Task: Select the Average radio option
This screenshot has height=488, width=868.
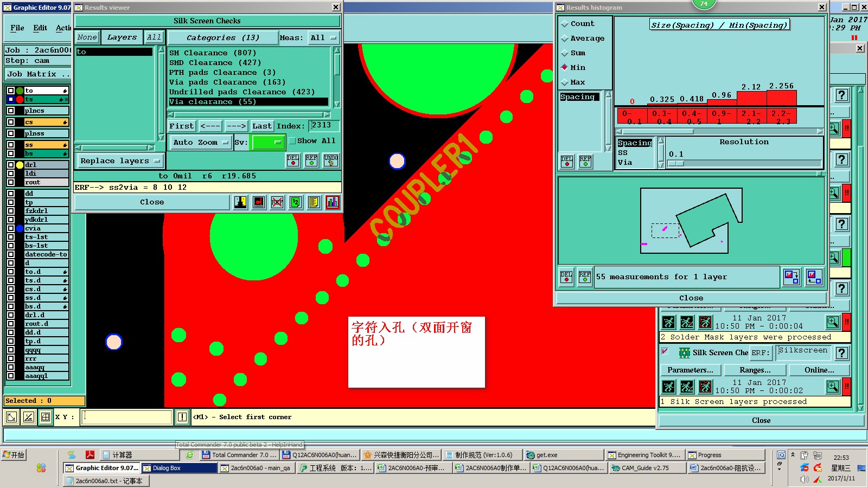Action: 583,38
